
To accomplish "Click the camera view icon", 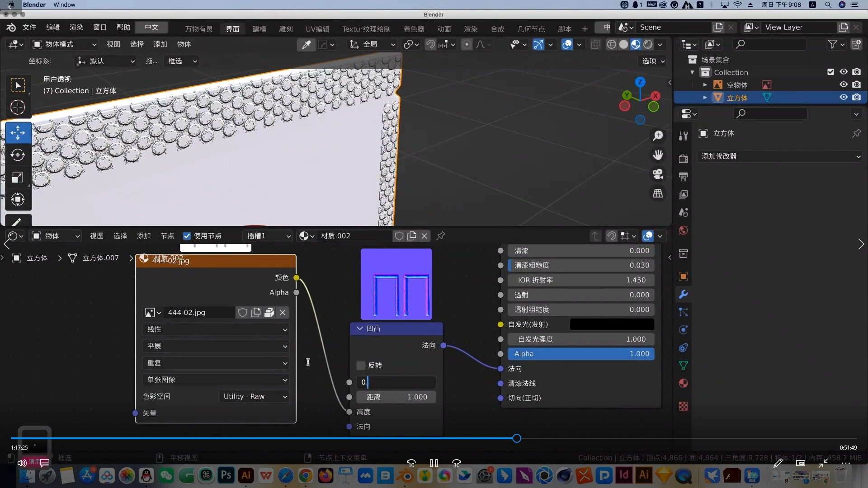I will point(658,174).
